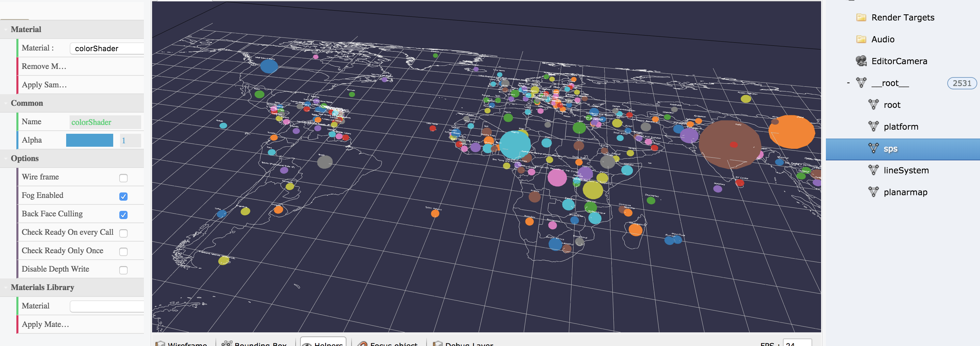
Task: Collapse the Common section header
Action: 72,103
